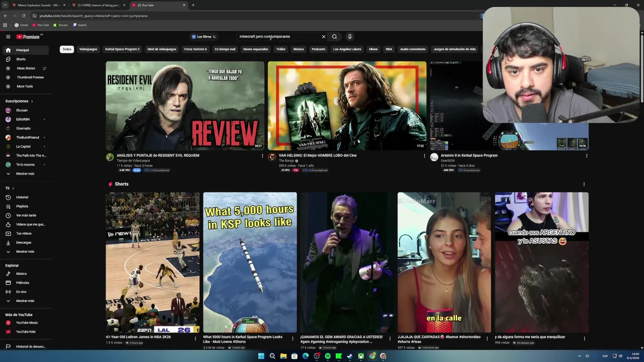Expand the Suscripciones section header arrow
The width and height of the screenshot is (644, 362).
pyautogui.click(x=32, y=102)
